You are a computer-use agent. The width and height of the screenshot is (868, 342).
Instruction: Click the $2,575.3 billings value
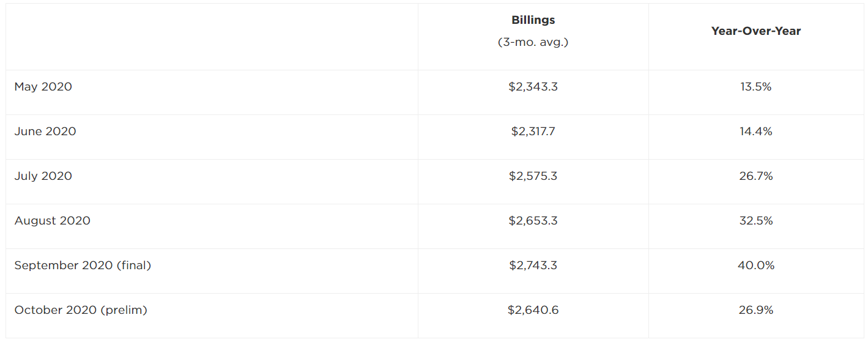[533, 176]
